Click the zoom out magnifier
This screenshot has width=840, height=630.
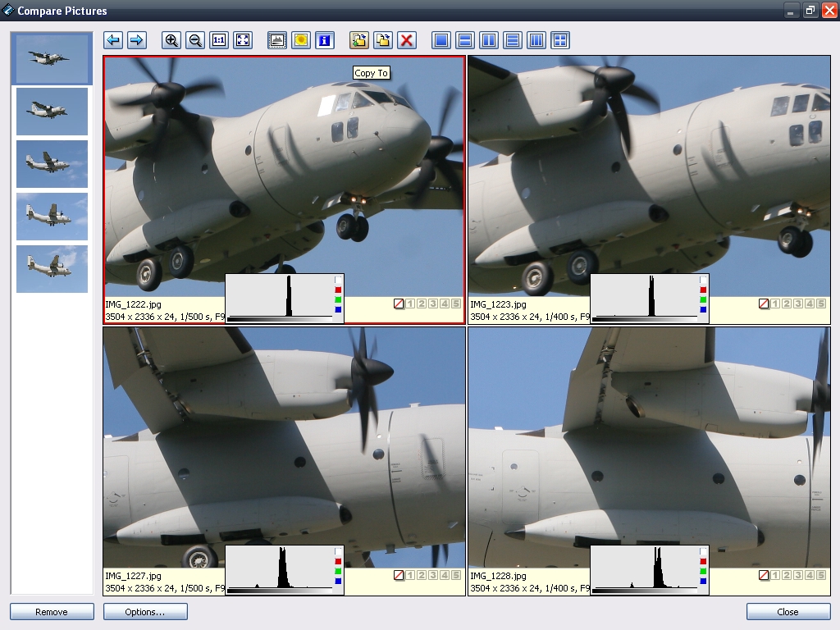[x=195, y=40]
